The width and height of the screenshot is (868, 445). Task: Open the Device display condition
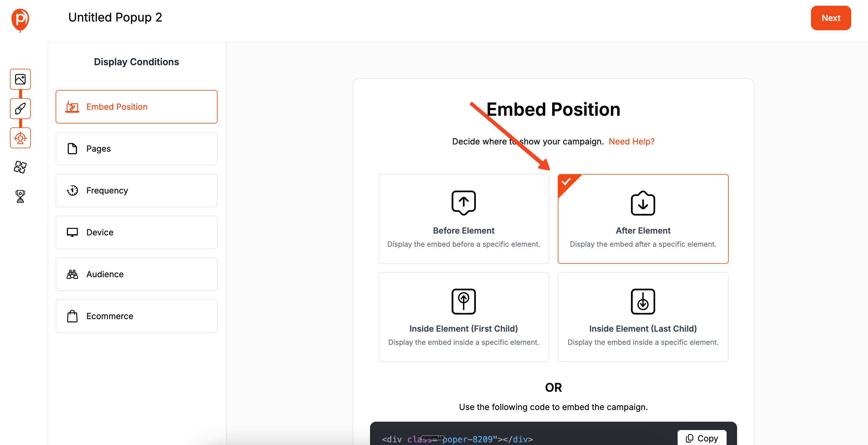137,232
